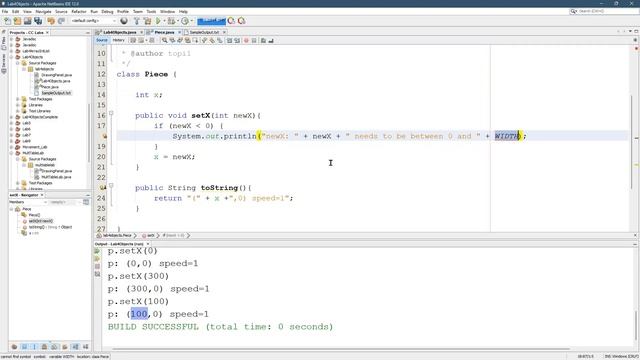Viewport: 640px width, 360px height.
Task: Click the stop icon in Output window sidebar
Action: pyautogui.click(x=97, y=266)
